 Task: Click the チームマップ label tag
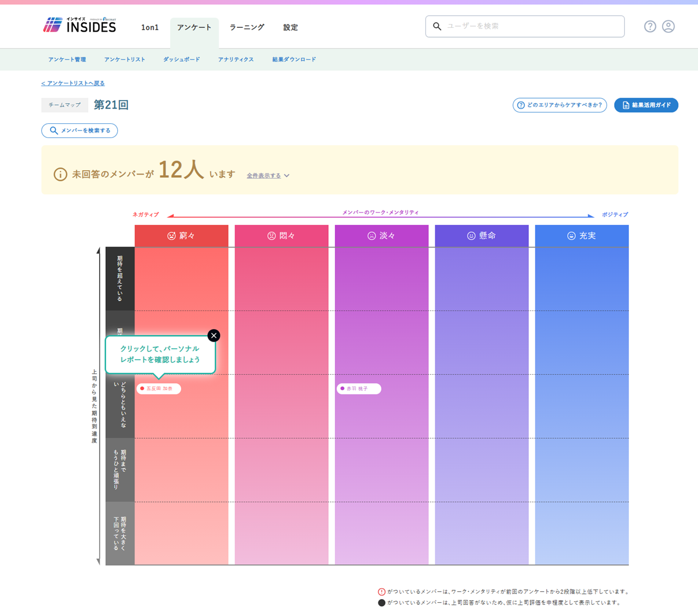64,105
